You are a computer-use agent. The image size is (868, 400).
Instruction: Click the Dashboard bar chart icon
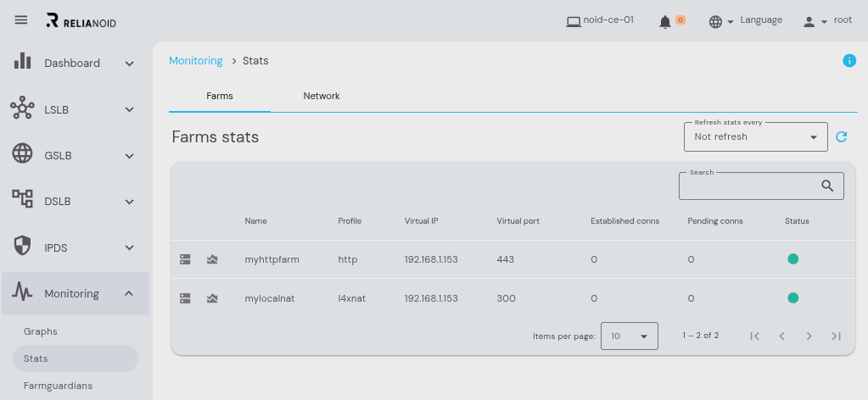23,61
